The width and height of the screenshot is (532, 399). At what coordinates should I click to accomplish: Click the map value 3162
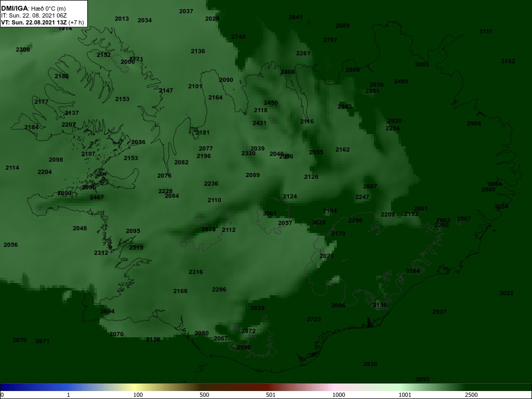point(508,61)
